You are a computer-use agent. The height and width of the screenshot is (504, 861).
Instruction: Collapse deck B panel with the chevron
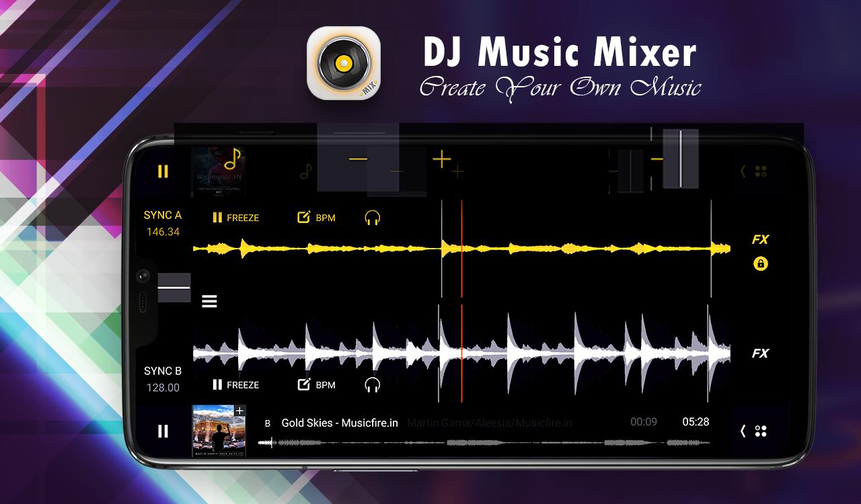tap(743, 431)
